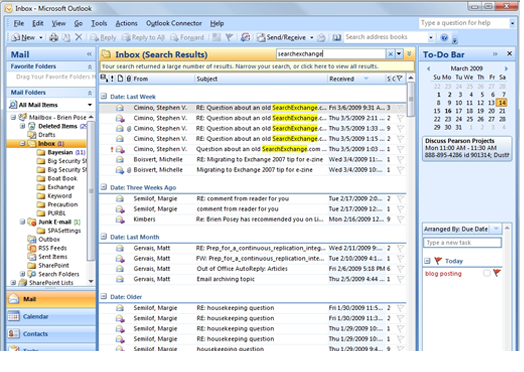
Task: Select the Junk E-mail folder
Action: [54, 222]
